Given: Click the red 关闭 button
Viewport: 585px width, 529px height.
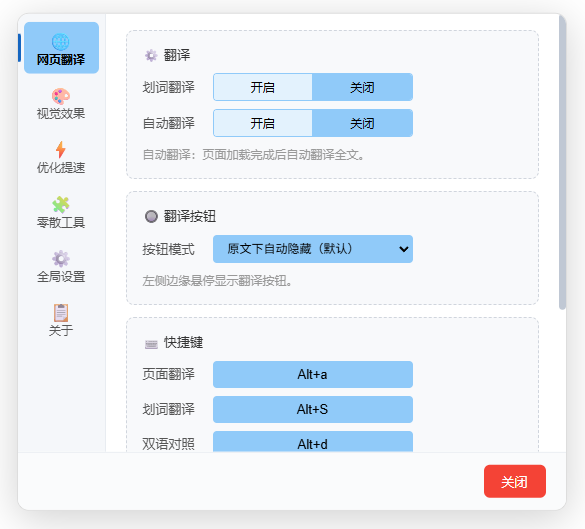Looking at the screenshot, I should (x=514, y=481).
